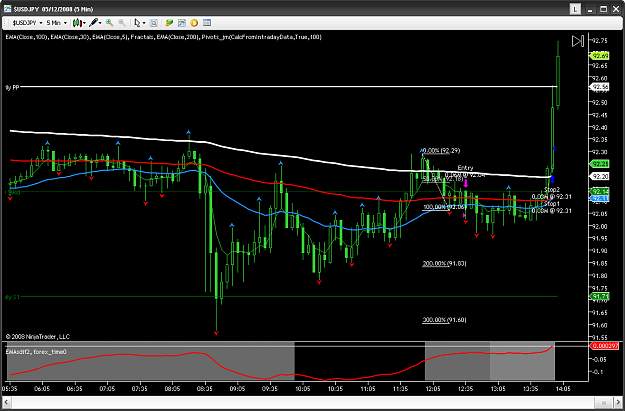625x411 pixels.
Task: Select the 200.00% (91.83) Fibonacci label
Action: coord(444,264)
